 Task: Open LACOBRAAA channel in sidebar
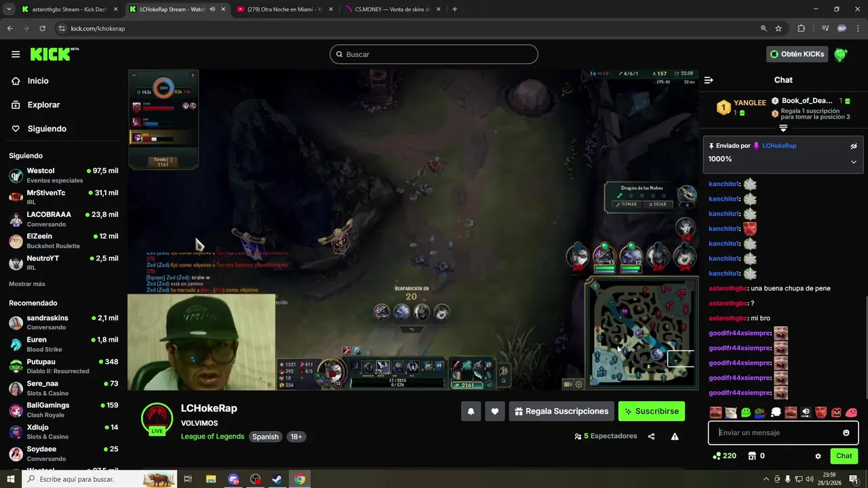(64, 219)
